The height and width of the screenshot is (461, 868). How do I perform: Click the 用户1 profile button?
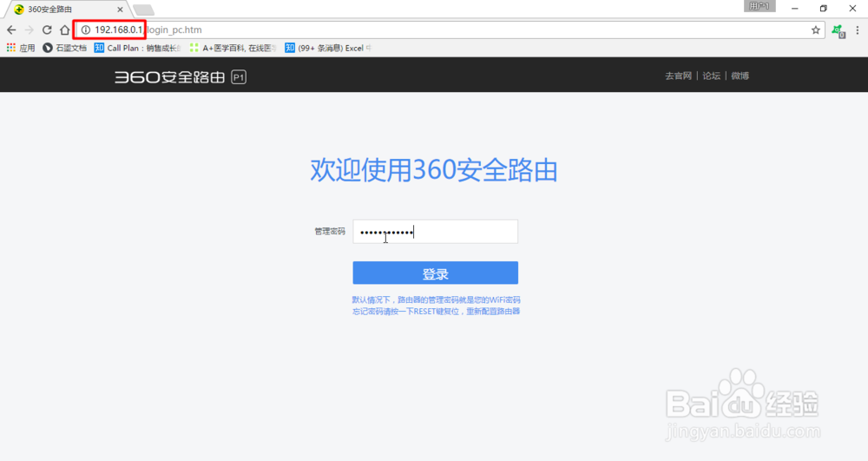tap(759, 6)
